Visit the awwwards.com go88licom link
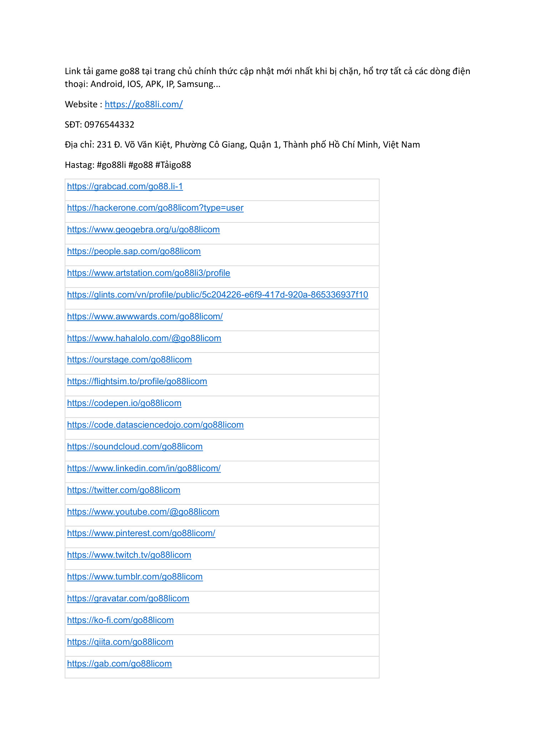 tap(145, 317)
